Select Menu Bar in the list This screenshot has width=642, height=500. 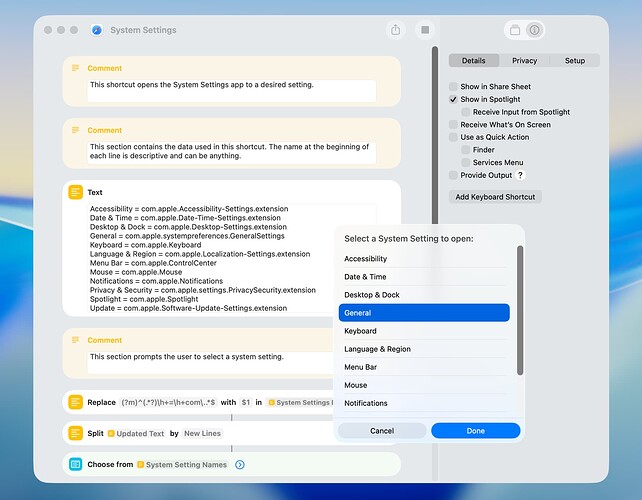(424, 367)
